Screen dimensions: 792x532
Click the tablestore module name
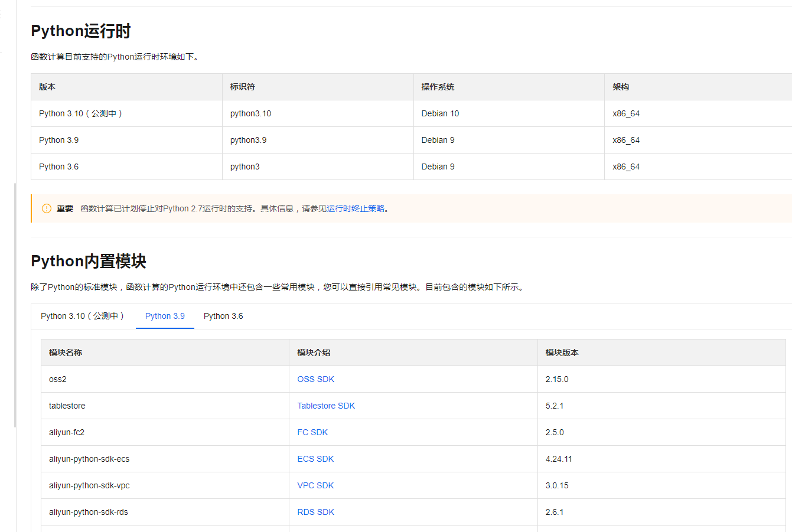click(67, 406)
